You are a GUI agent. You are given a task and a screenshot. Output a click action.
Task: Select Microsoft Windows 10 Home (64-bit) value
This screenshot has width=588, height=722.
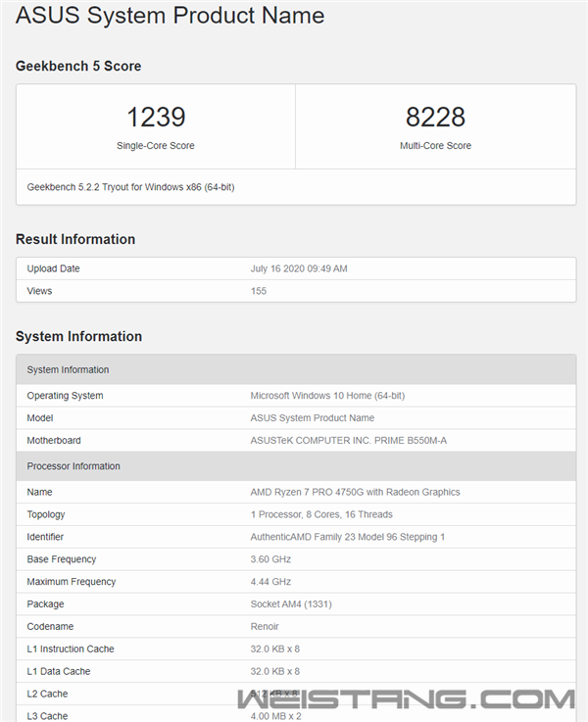tap(327, 396)
